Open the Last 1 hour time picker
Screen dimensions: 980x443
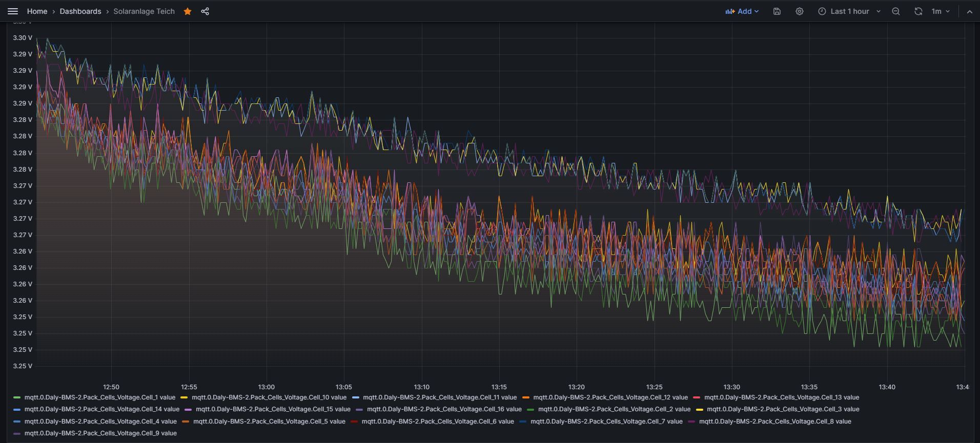coord(849,11)
